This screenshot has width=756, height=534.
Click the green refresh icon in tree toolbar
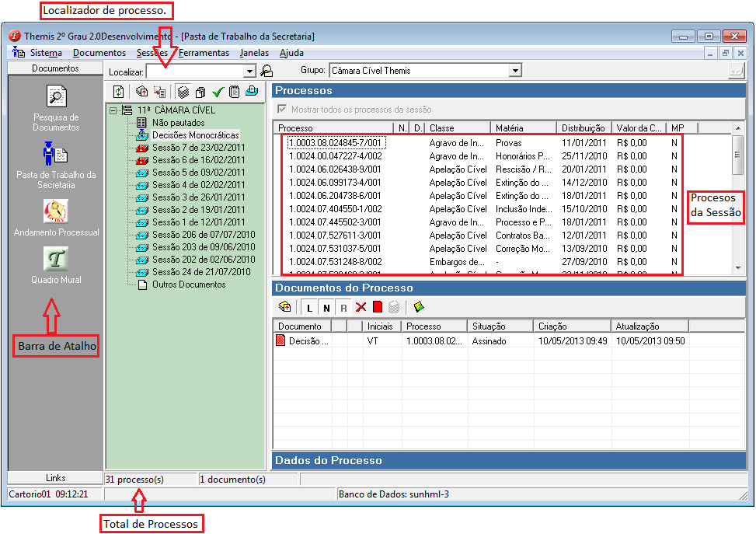[119, 92]
